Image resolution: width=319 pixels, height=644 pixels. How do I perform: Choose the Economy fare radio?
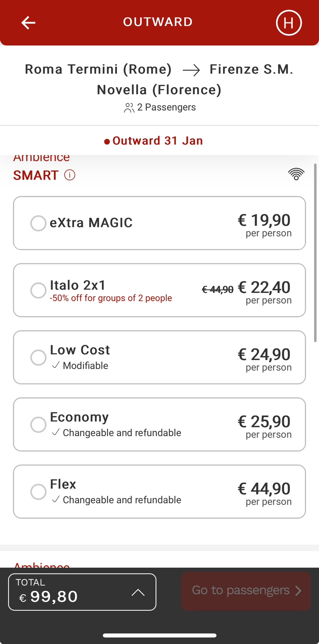[38, 424]
